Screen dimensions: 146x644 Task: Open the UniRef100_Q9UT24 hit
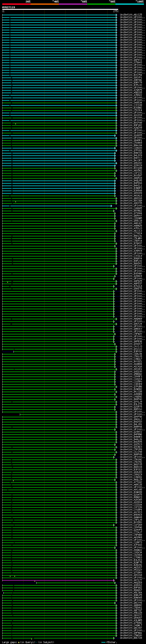(131, 324)
